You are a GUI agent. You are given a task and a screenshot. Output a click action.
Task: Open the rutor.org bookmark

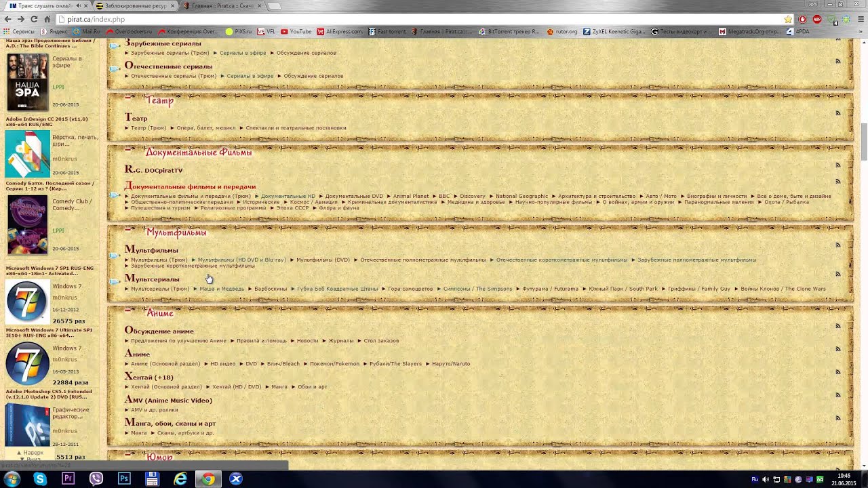point(561,31)
